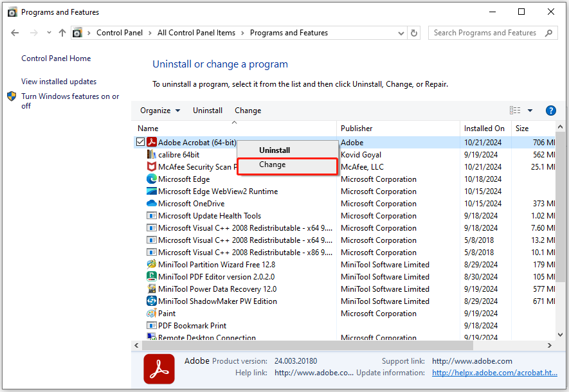Click the Edge WebView2 Runtime icon

pos(152,191)
